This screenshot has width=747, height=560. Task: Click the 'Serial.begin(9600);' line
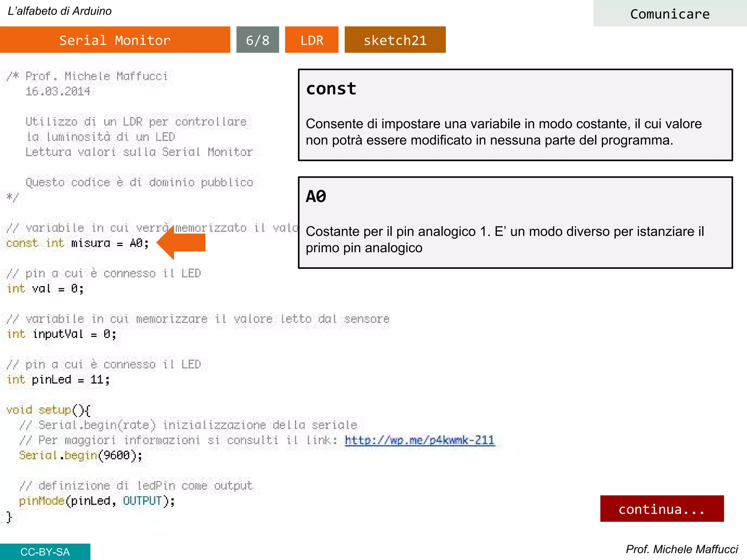coord(81,455)
